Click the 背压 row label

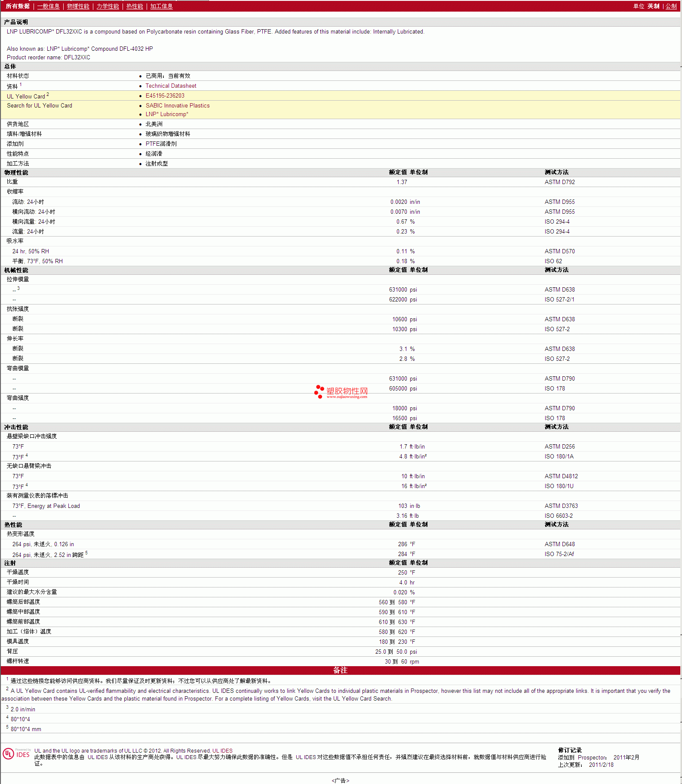[x=12, y=652]
